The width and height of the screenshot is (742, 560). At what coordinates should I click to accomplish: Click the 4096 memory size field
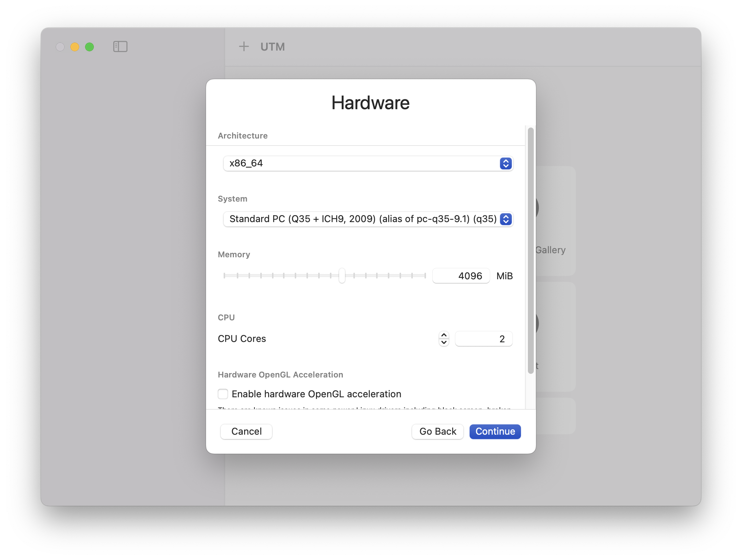point(461,276)
